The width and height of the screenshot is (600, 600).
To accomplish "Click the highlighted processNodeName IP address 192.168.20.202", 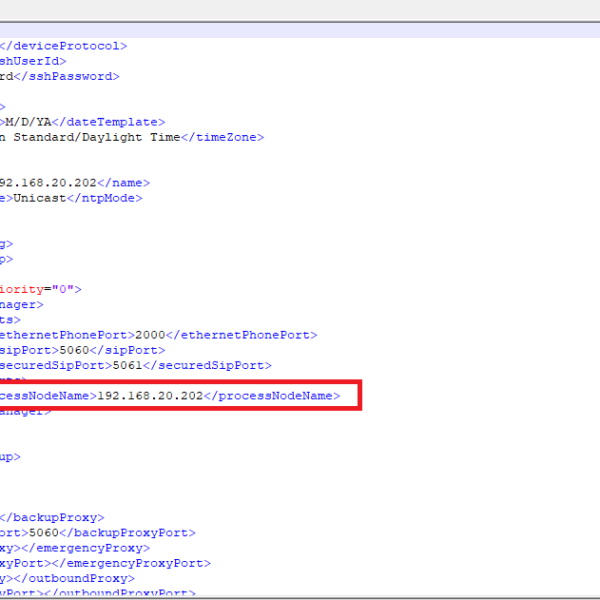I will (x=151, y=396).
